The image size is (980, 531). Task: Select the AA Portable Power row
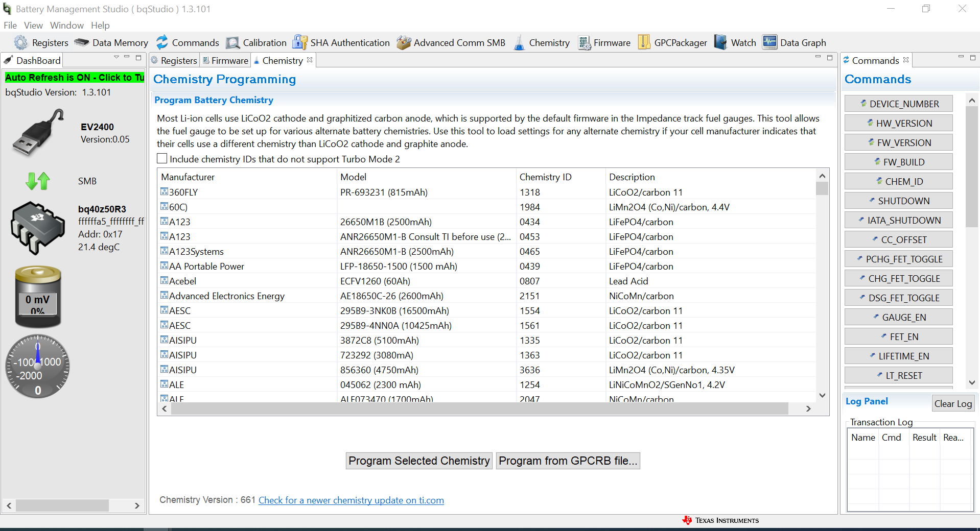click(487, 266)
